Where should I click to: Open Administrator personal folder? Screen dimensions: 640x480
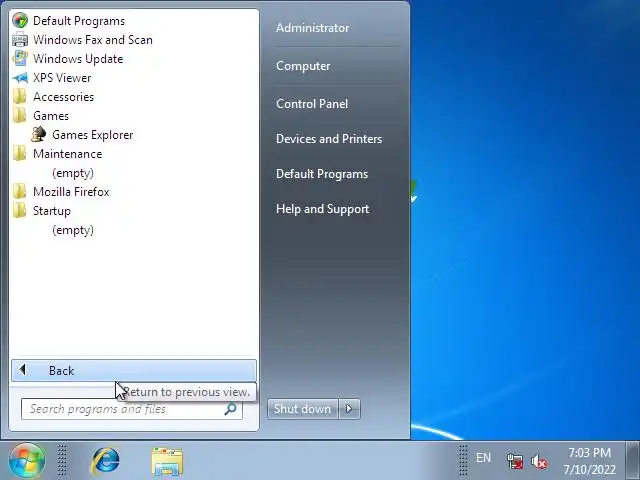coord(313,28)
